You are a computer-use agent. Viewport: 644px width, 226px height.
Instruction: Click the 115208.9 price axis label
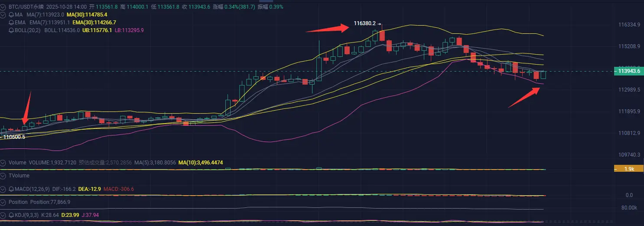click(629, 46)
